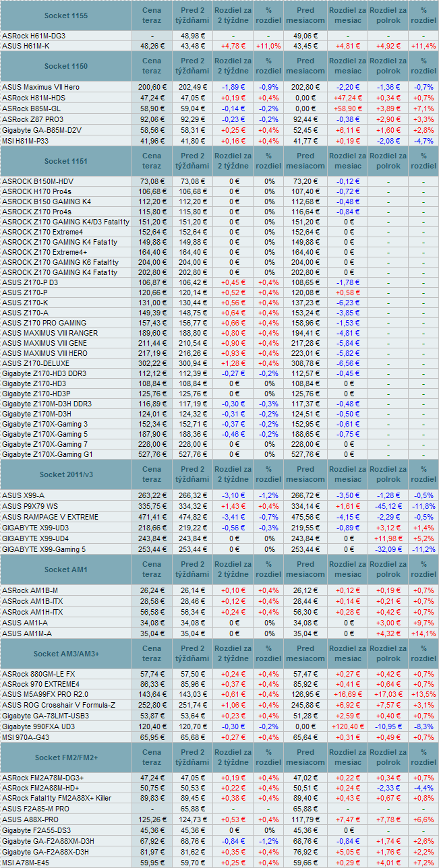Click the +58,90 € monthly difference cell
The width and height of the screenshot is (439, 868).
347,108
